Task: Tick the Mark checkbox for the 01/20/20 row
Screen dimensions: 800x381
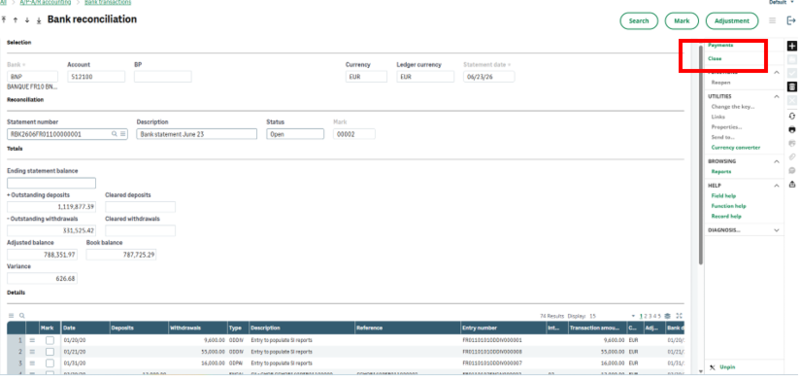Action: (x=49, y=340)
